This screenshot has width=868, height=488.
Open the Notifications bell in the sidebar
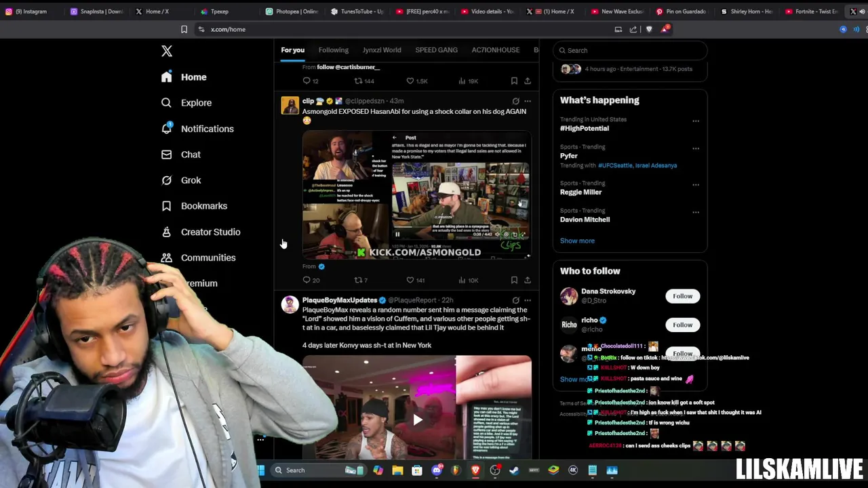pos(197,129)
